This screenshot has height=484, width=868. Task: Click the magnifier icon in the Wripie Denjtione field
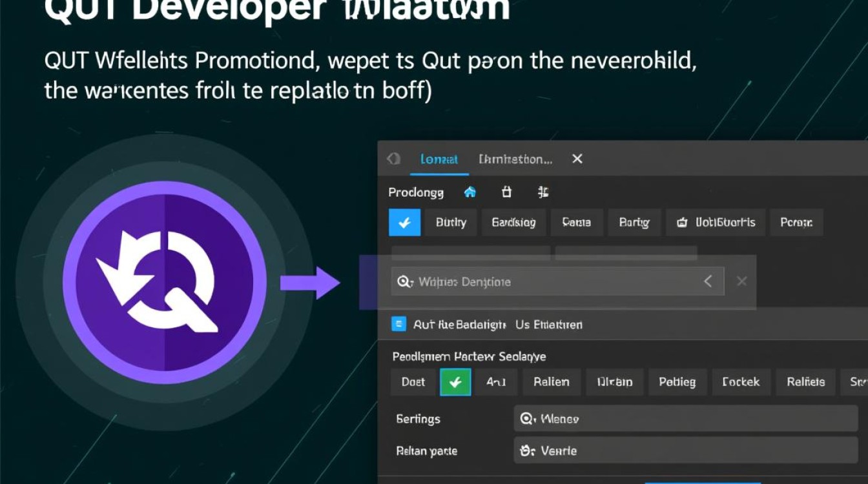(405, 282)
